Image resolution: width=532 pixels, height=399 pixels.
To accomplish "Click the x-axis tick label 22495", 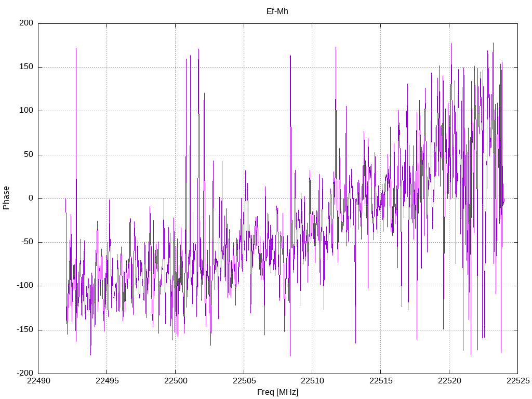I will pyautogui.click(x=107, y=381).
